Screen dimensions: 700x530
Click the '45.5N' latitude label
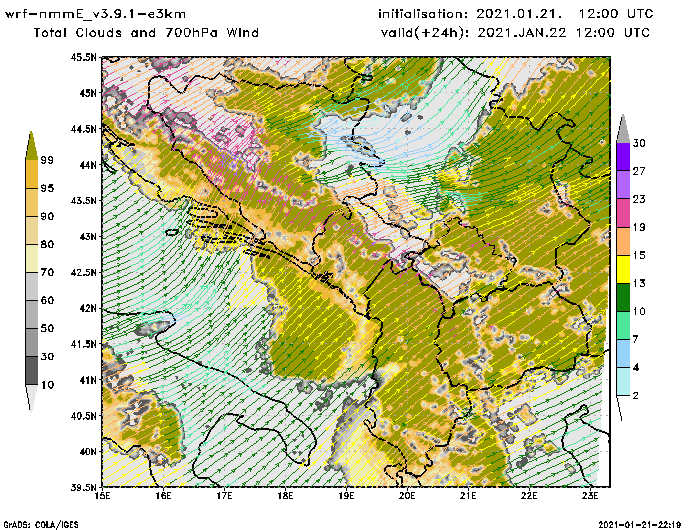click(83, 57)
